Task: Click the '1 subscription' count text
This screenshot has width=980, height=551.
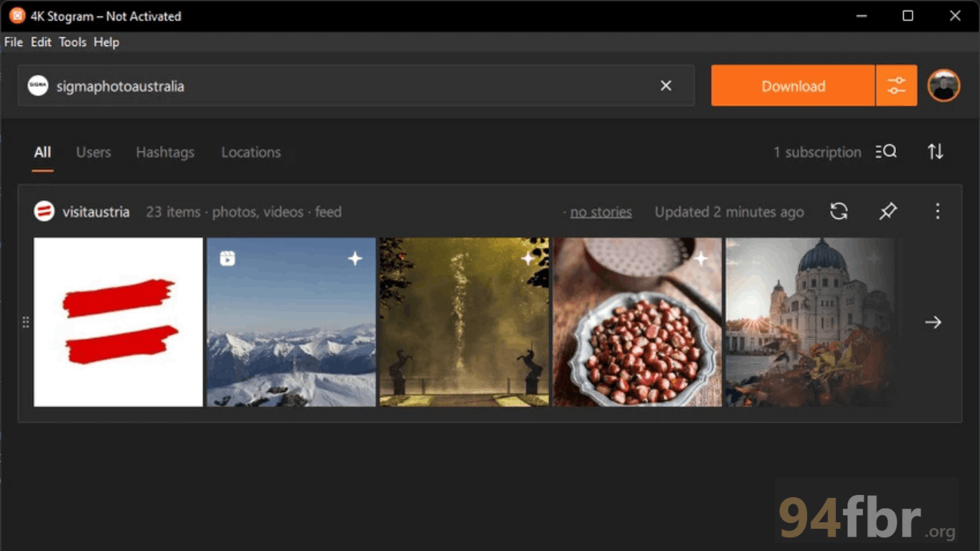Action: pos(817,152)
